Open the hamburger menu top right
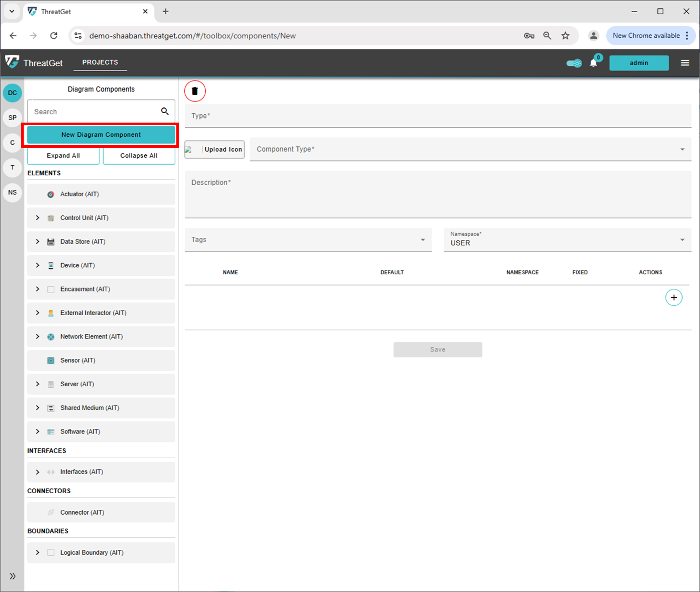The height and width of the screenshot is (592, 700). coord(685,63)
